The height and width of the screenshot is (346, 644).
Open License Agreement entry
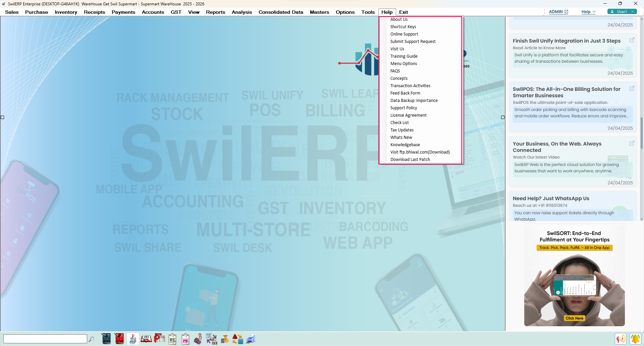408,115
